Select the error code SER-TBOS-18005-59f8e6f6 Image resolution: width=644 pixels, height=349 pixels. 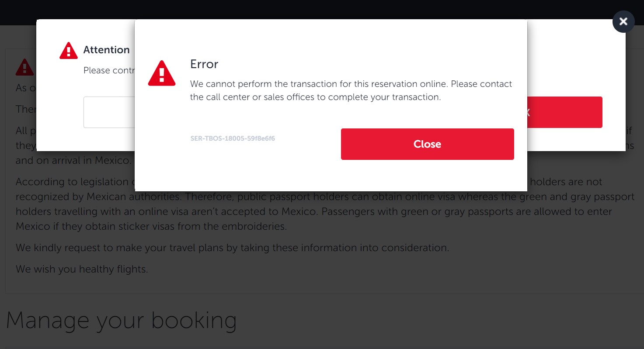(x=233, y=138)
